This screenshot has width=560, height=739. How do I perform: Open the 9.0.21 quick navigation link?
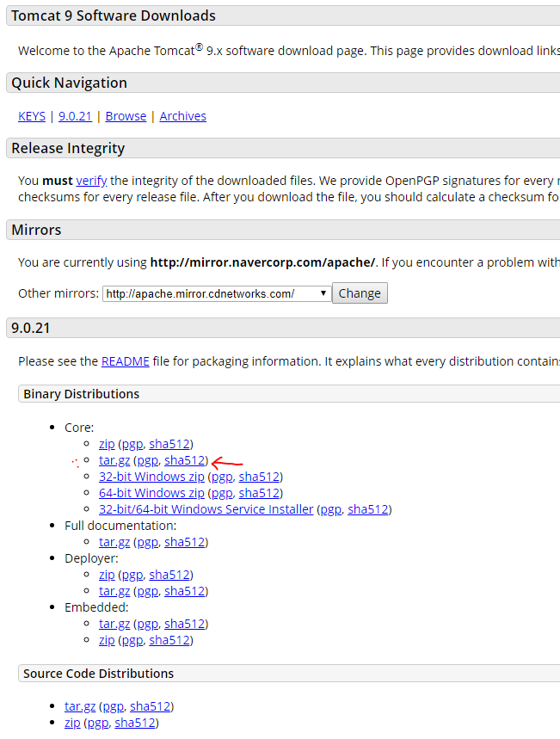(x=75, y=116)
